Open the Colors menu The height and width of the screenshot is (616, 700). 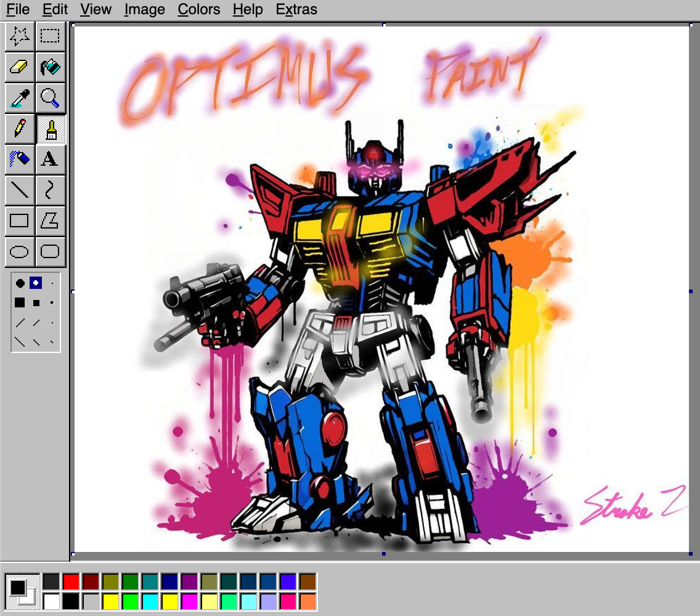click(198, 9)
